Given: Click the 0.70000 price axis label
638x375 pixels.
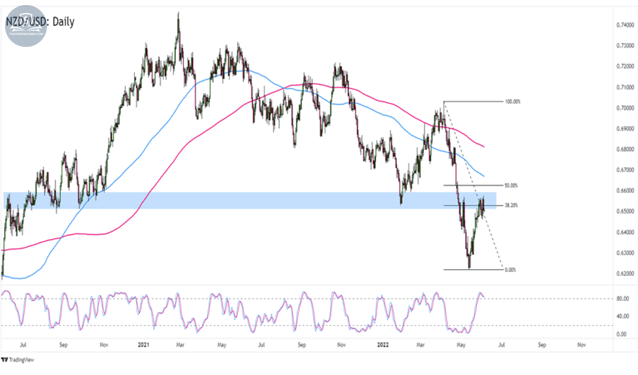Looking at the screenshot, I should [625, 108].
